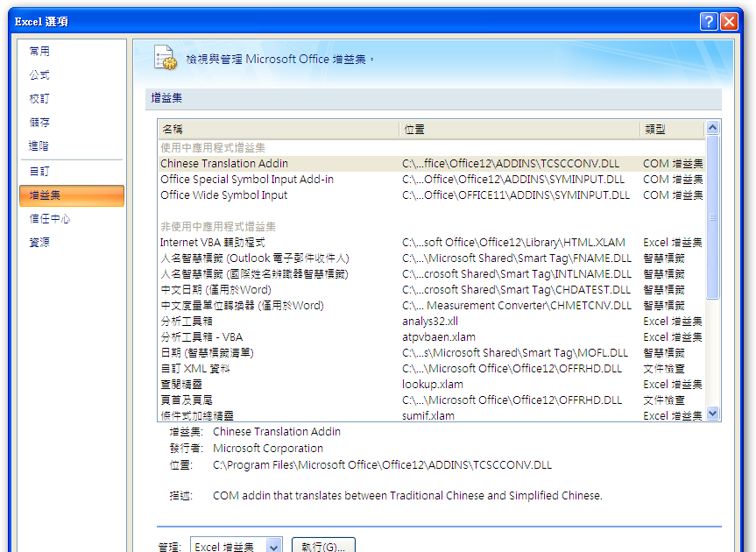Select 頁首及頁尾 row
Image resolution: width=756 pixels, height=552 pixels.
click(432, 400)
